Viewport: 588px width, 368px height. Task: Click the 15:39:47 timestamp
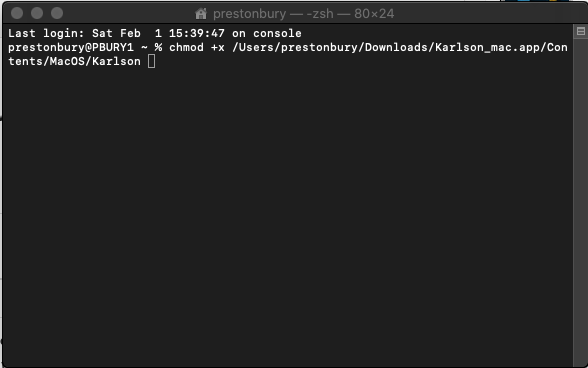(x=197, y=33)
